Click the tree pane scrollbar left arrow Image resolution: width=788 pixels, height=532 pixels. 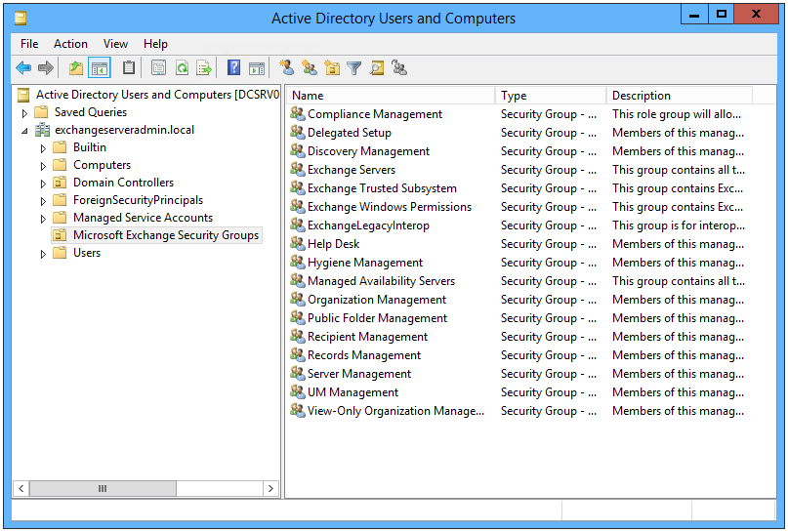(x=21, y=488)
